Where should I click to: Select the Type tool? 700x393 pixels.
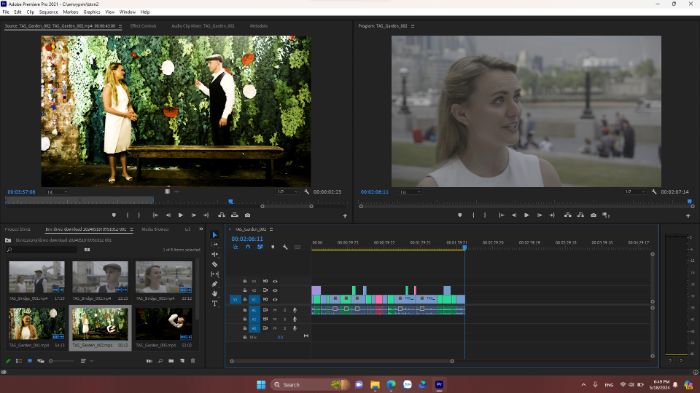[x=215, y=304]
